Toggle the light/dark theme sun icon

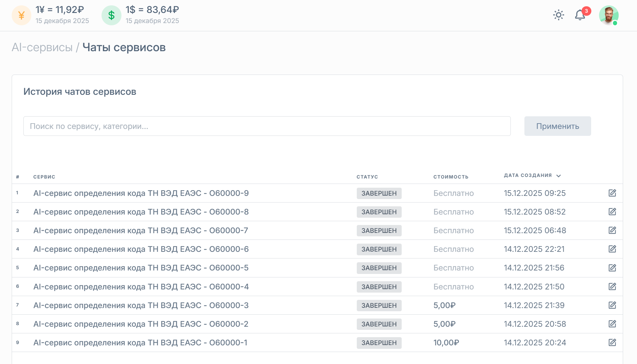pyautogui.click(x=559, y=15)
